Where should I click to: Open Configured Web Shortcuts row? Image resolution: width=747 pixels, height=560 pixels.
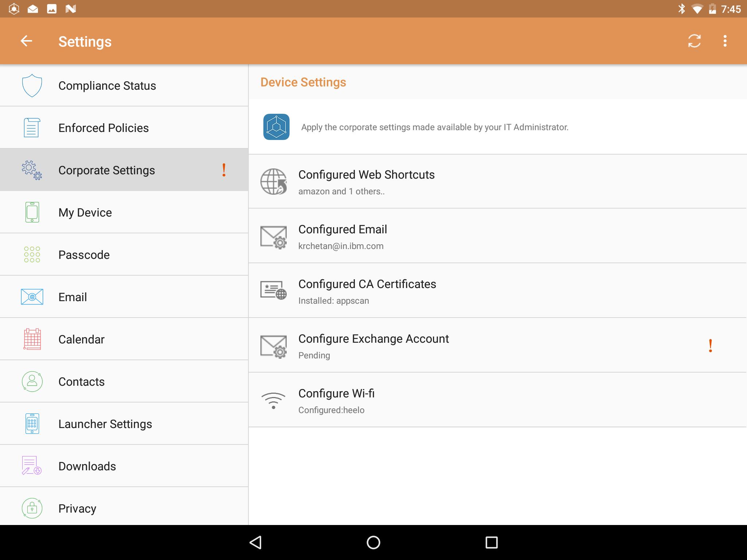click(x=498, y=182)
